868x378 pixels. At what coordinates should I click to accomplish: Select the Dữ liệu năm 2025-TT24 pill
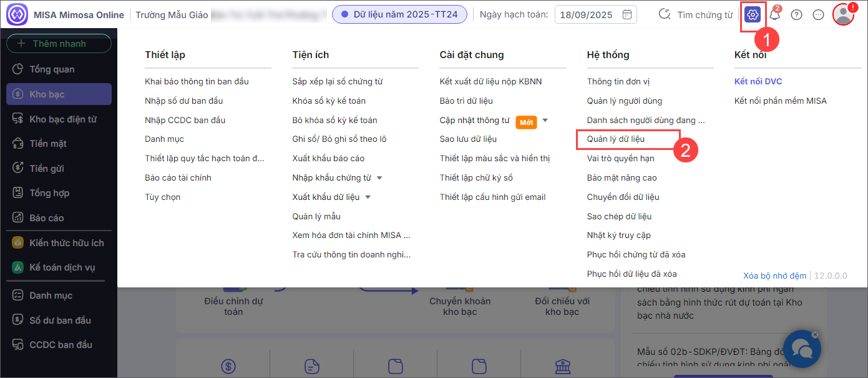click(x=399, y=15)
